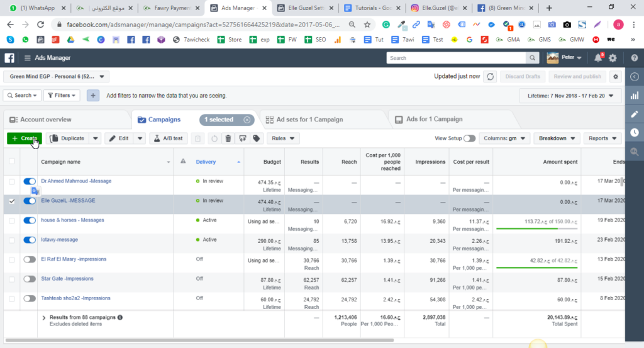Click the warning triangle column header
Screen dimensions: 644x348
183,162
